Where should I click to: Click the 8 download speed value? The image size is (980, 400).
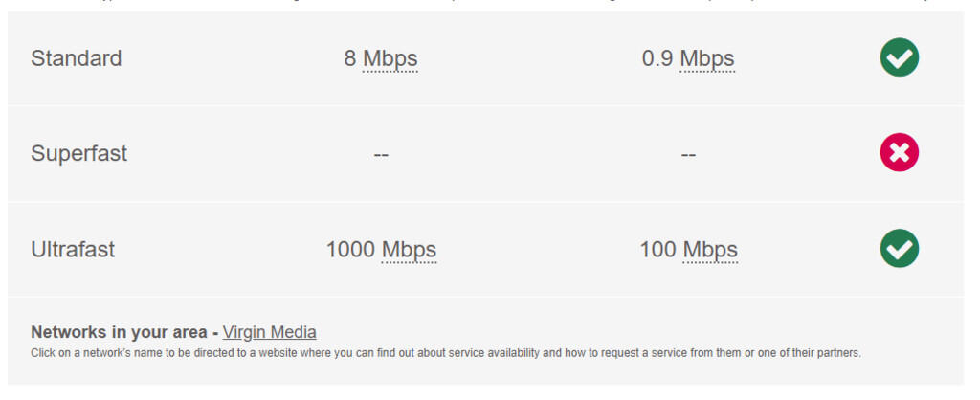(x=350, y=58)
